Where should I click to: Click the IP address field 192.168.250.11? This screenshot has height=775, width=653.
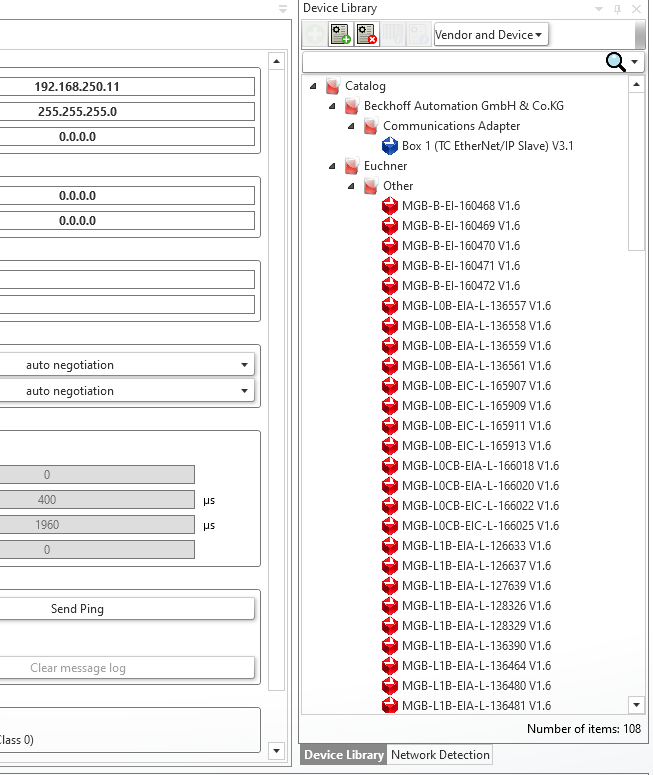pos(125,87)
